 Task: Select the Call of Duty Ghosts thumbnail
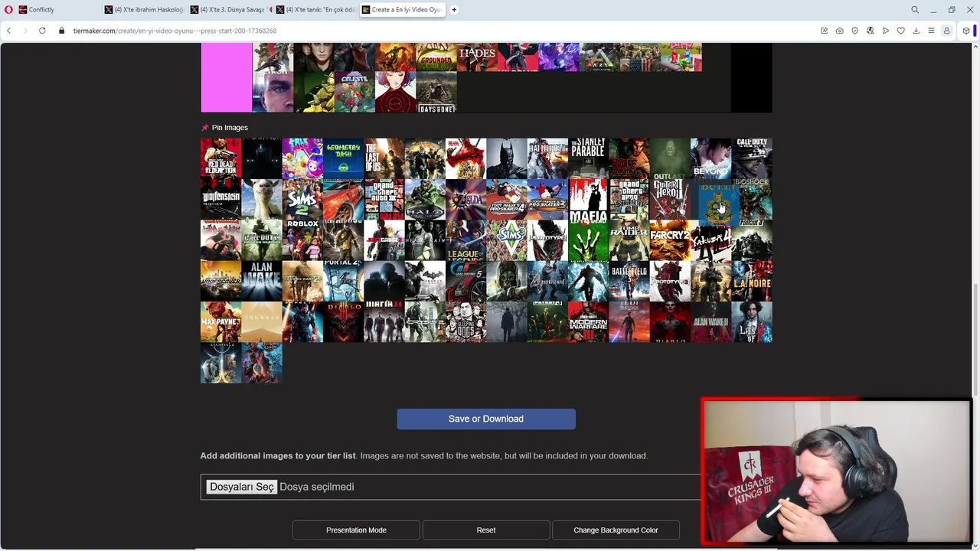752,158
